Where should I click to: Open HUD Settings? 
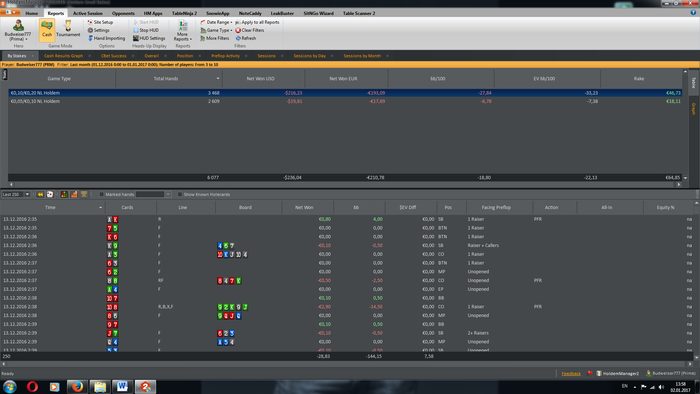click(149, 38)
